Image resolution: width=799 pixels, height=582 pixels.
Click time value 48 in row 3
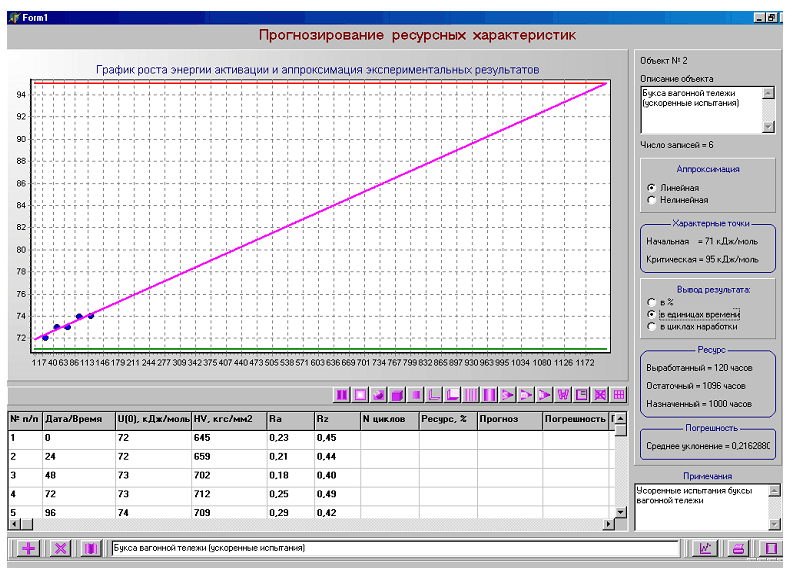(50, 475)
